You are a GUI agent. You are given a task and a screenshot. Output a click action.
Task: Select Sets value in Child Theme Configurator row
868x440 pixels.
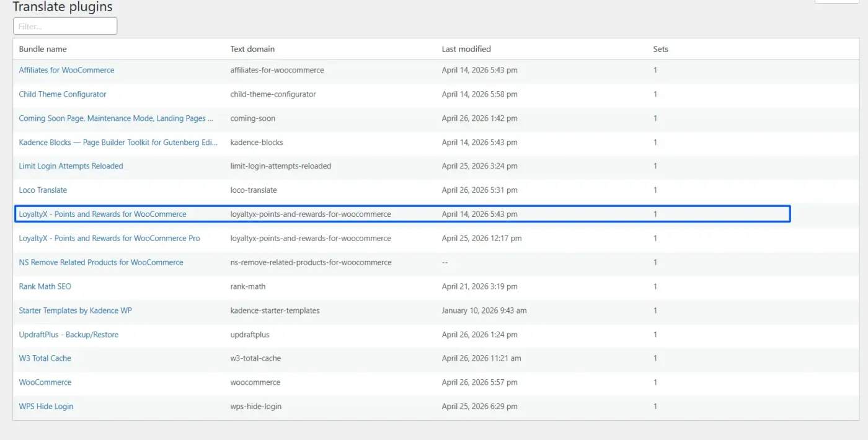point(655,94)
